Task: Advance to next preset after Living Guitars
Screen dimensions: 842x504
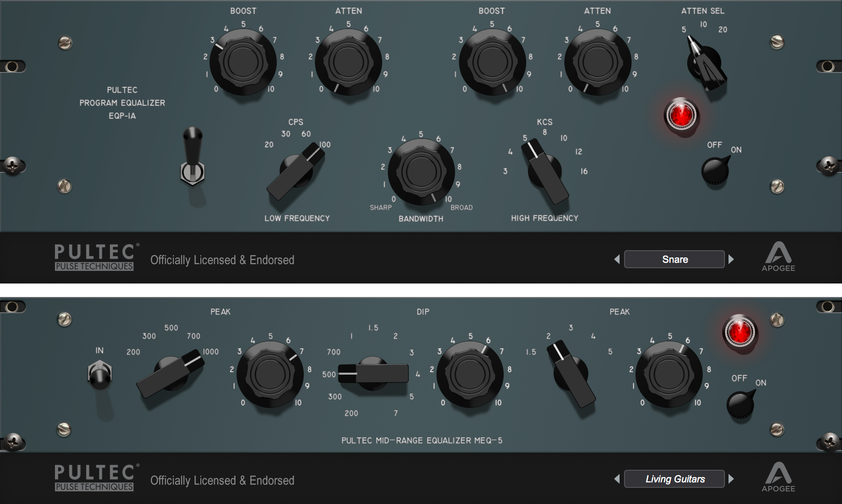Action: (x=731, y=479)
